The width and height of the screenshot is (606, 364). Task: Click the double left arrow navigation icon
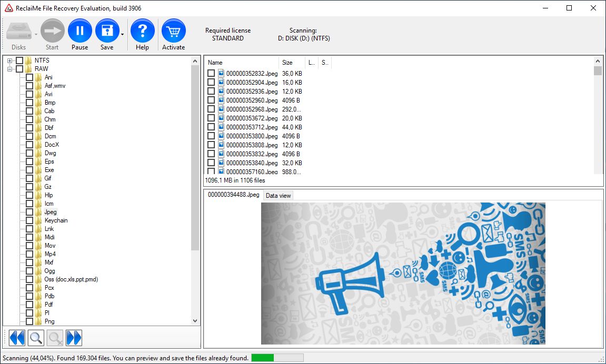pyautogui.click(x=17, y=337)
